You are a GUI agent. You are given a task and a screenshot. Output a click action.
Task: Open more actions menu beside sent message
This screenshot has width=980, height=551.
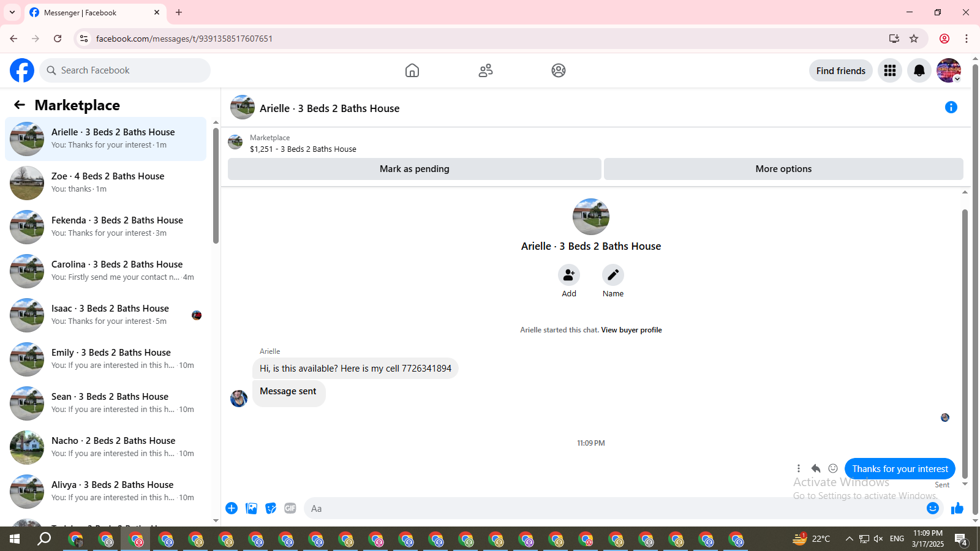coord(799,468)
